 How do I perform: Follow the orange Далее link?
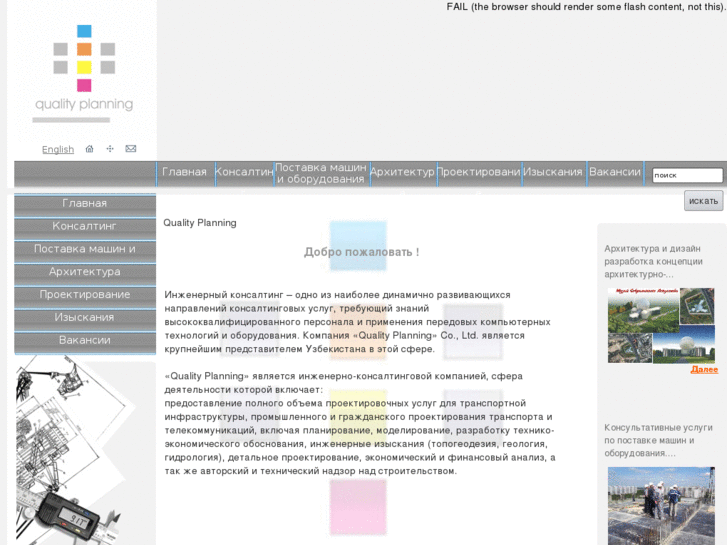coord(704,370)
